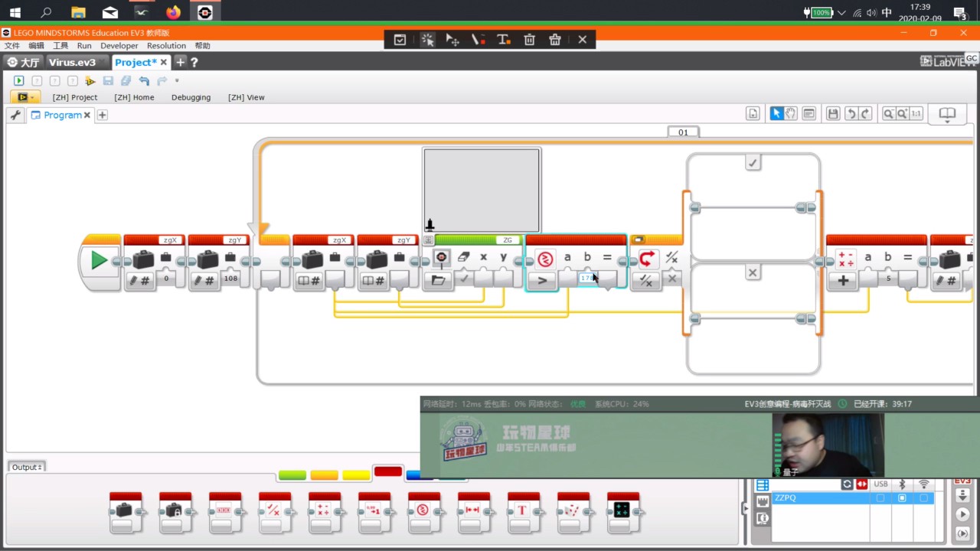Pick the Variable block from palette
Screen dimensions: 980x551
[126, 512]
